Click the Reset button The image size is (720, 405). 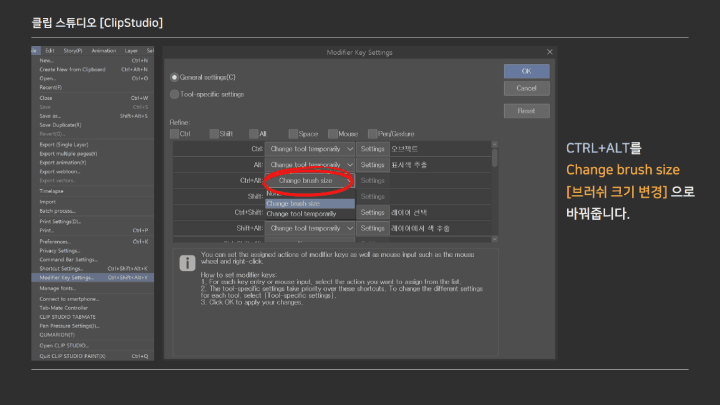(x=526, y=111)
